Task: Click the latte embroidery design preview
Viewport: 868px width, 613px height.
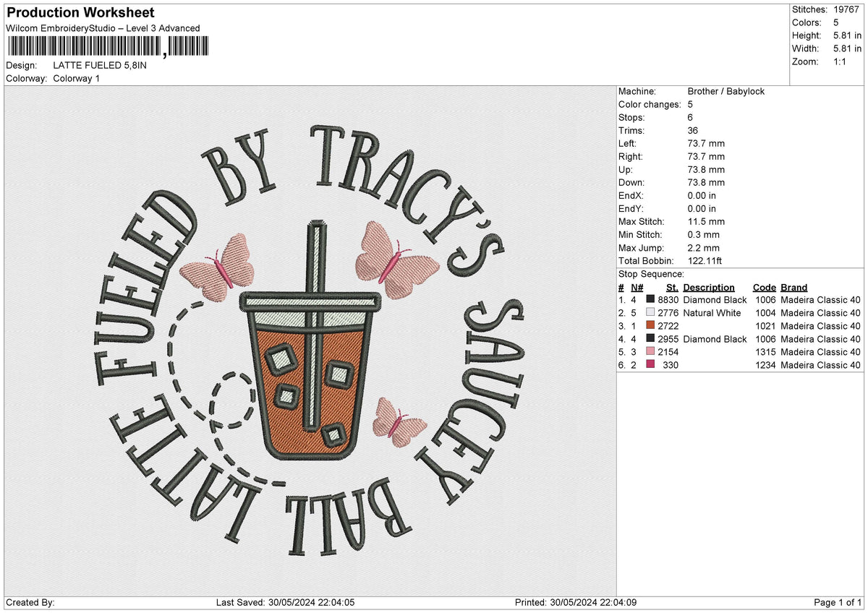Action: coord(310,340)
